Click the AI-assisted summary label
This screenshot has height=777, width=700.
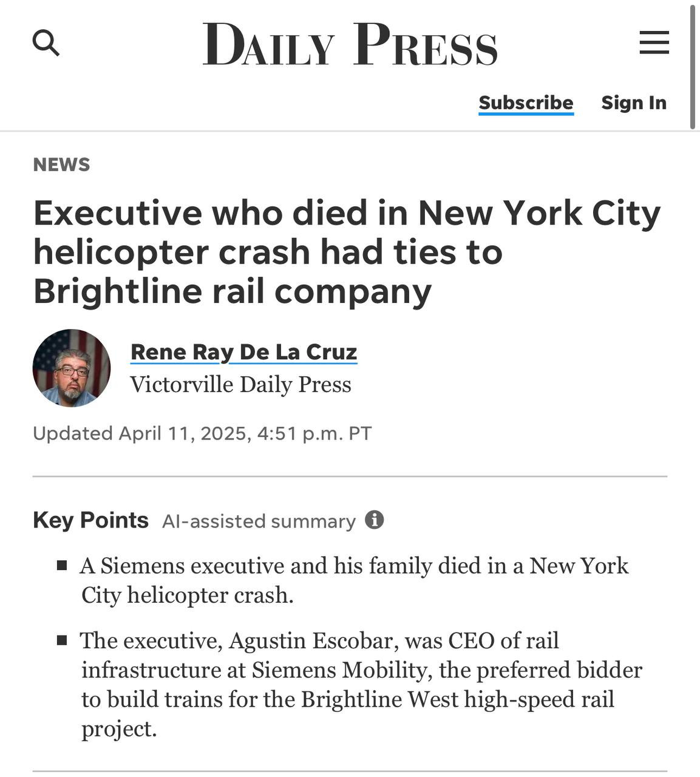[x=259, y=521]
